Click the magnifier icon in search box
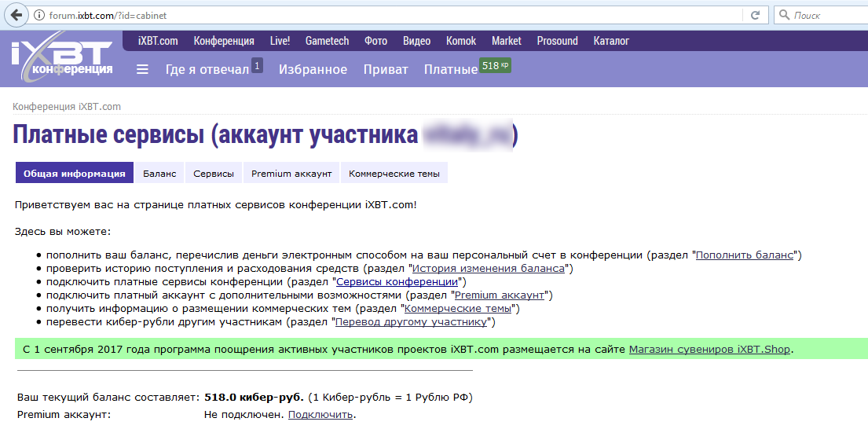 [785, 16]
